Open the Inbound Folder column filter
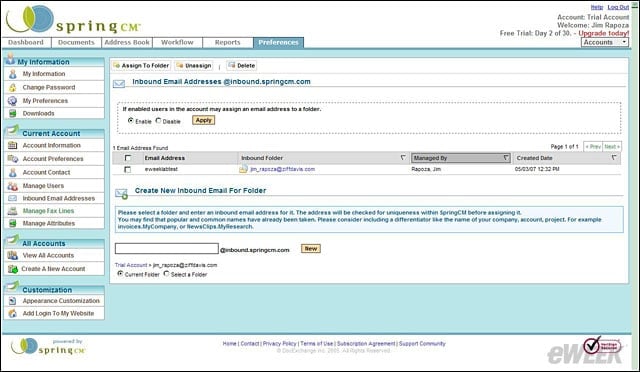Screen dimensions: 640x372 click(x=403, y=158)
